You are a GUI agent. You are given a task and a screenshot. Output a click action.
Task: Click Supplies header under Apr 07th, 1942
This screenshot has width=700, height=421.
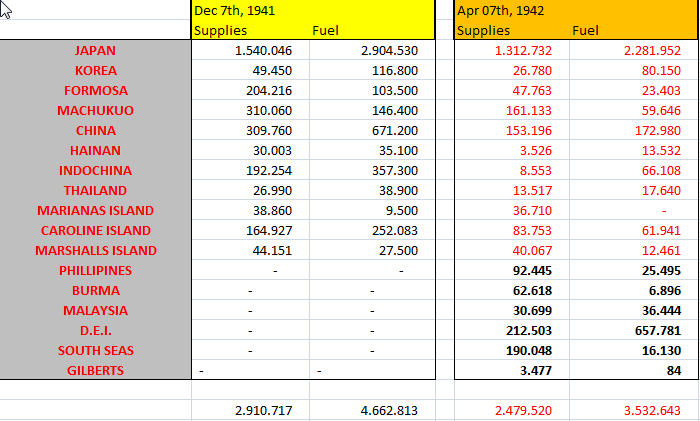pos(512,30)
